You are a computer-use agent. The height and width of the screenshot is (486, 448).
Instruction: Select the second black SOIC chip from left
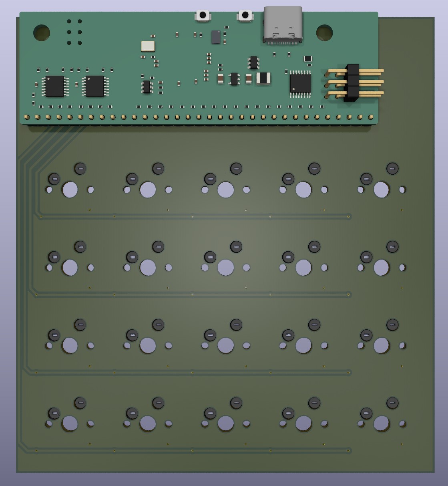coord(94,86)
